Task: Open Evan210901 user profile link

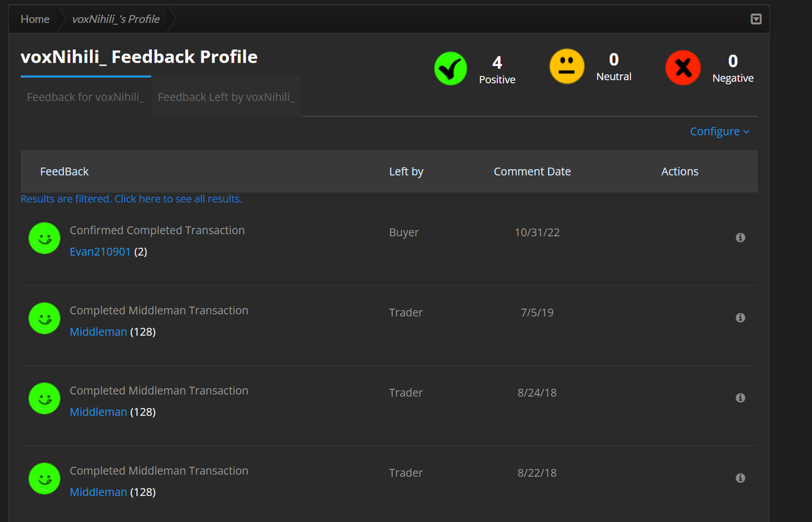Action: (x=100, y=251)
